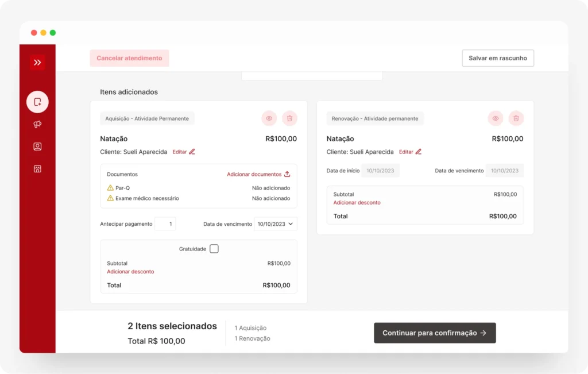Click Adicionar desconto in Aquisição card
This screenshot has height=374, width=588.
(130, 272)
